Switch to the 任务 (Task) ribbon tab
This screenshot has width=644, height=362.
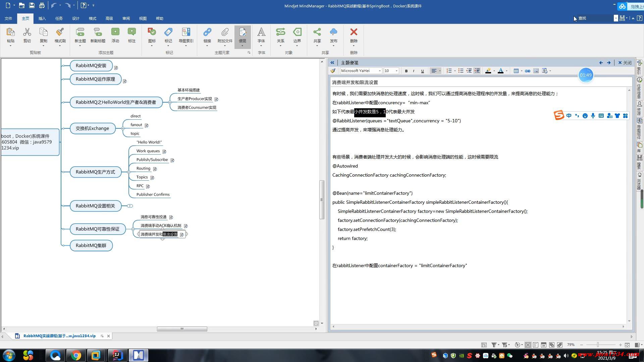click(59, 18)
